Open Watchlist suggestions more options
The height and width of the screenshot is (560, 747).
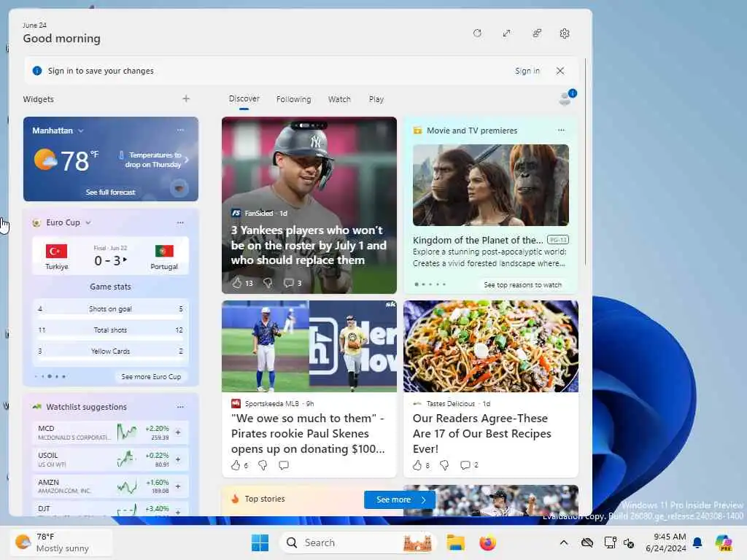coord(180,407)
